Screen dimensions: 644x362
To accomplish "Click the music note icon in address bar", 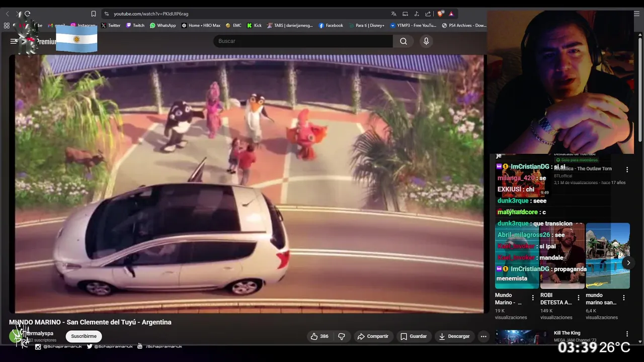I will pyautogui.click(x=417, y=14).
